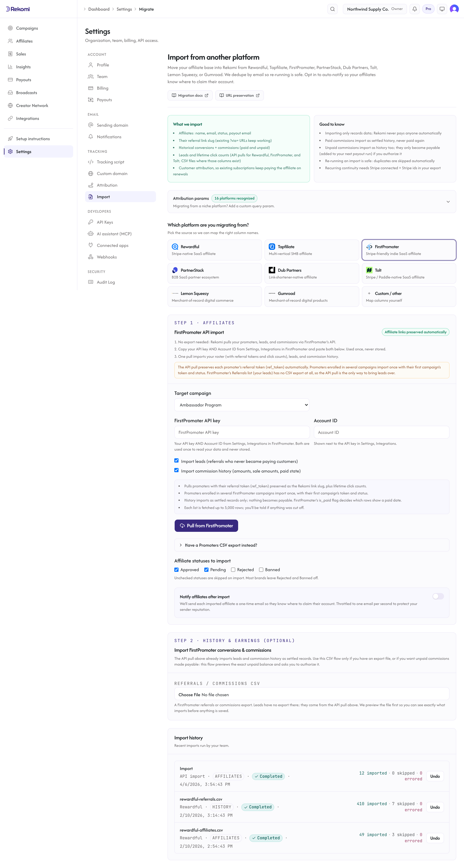Click the Dub Partners logo icon
Viewport: 464px width, 868px height.
pos(272,270)
